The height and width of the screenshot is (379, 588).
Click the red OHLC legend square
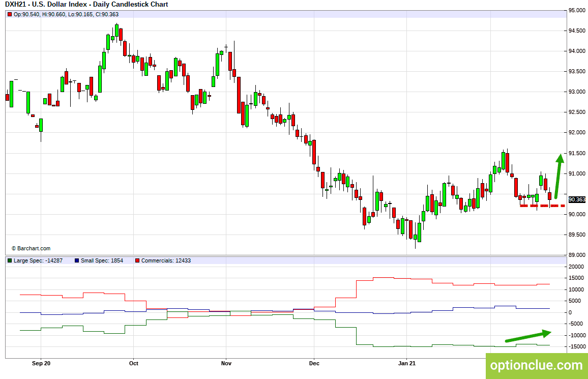click(10, 14)
